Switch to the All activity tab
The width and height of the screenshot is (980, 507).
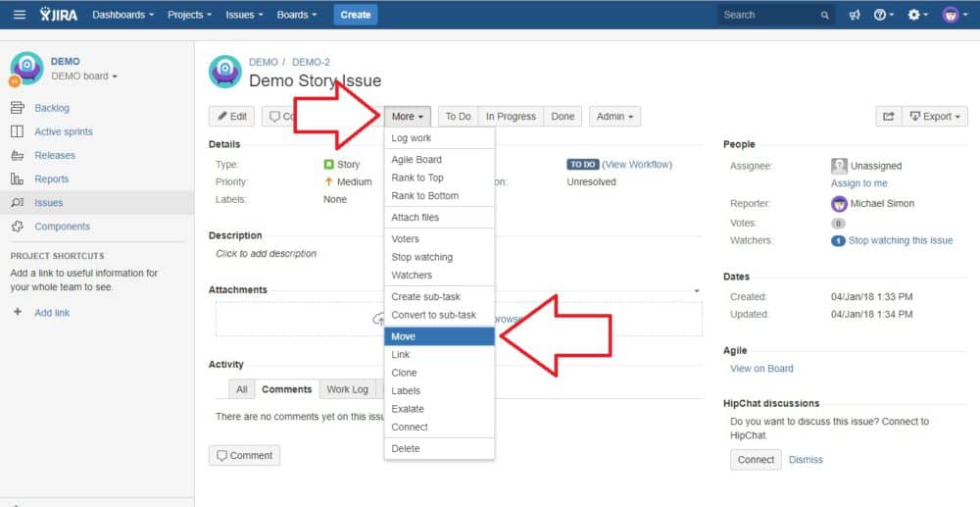click(242, 389)
